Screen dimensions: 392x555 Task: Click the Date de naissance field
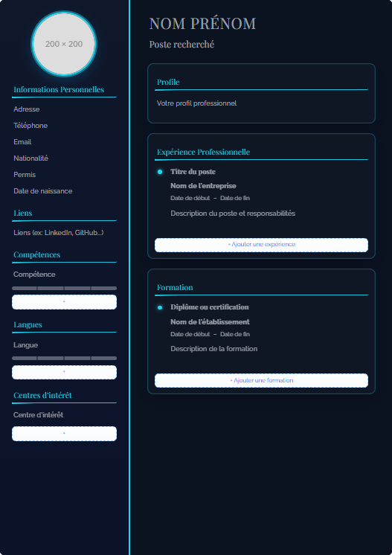43,190
